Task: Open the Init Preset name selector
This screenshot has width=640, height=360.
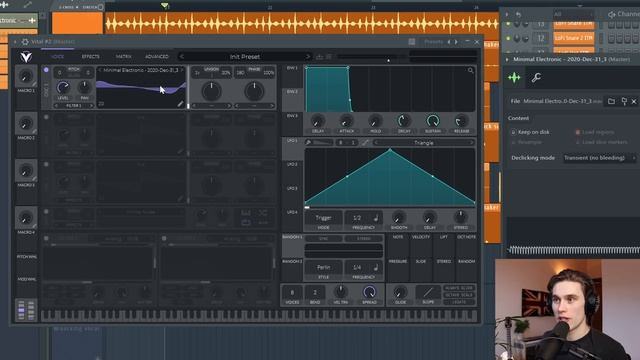Action: tap(244, 57)
